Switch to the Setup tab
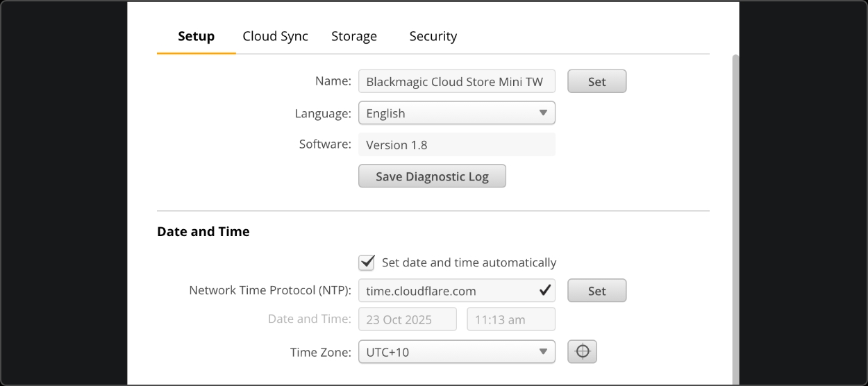The image size is (868, 386). (x=196, y=36)
